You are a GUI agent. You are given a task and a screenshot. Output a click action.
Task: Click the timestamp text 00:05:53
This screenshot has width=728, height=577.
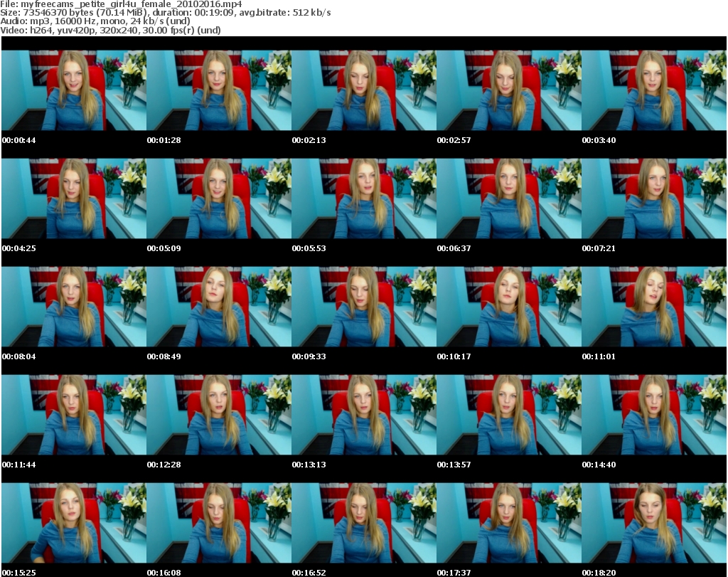click(x=309, y=248)
